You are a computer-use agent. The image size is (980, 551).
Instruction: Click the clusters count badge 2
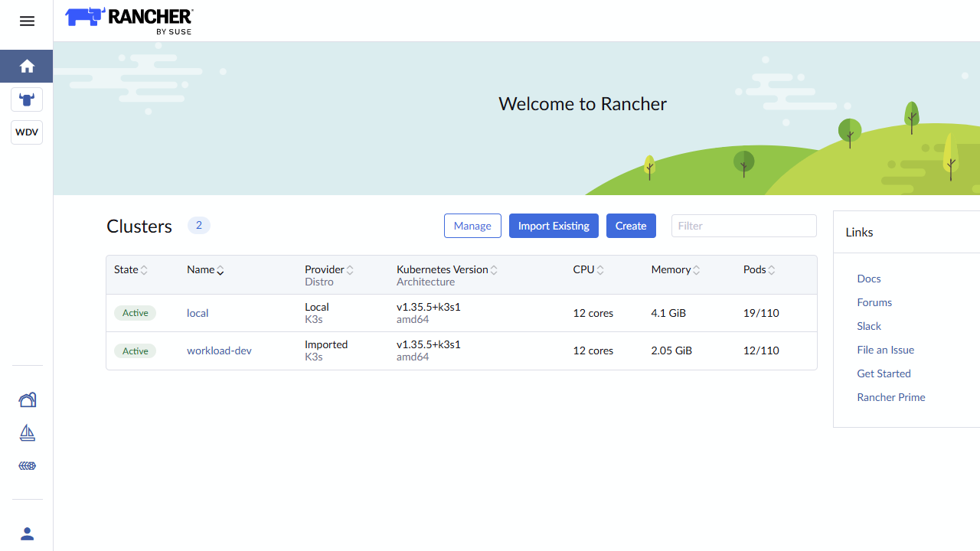pyautogui.click(x=199, y=226)
